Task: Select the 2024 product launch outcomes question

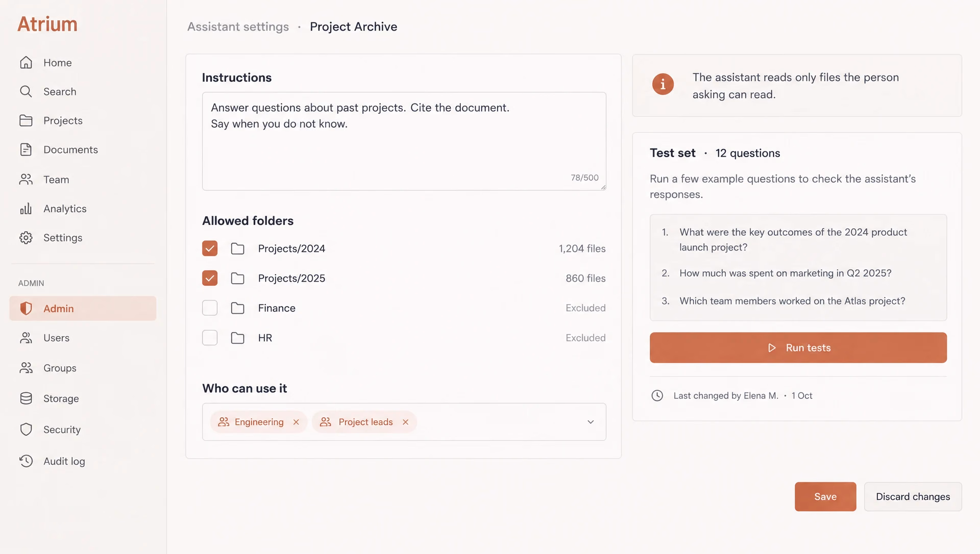Action: pyautogui.click(x=793, y=239)
